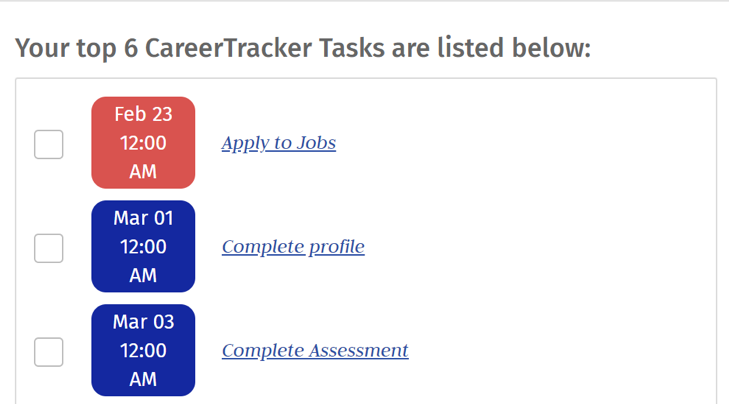Click 12:00 time in Mar 01 badge
Image resolution: width=729 pixels, height=404 pixels.
click(143, 247)
